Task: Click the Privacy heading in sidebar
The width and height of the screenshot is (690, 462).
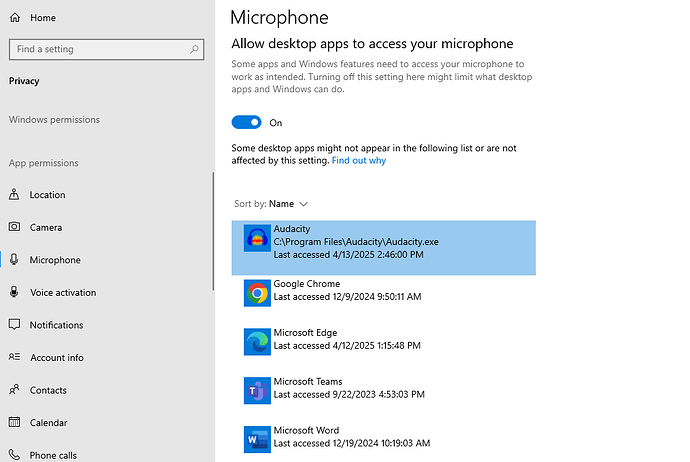Action: pos(24,81)
